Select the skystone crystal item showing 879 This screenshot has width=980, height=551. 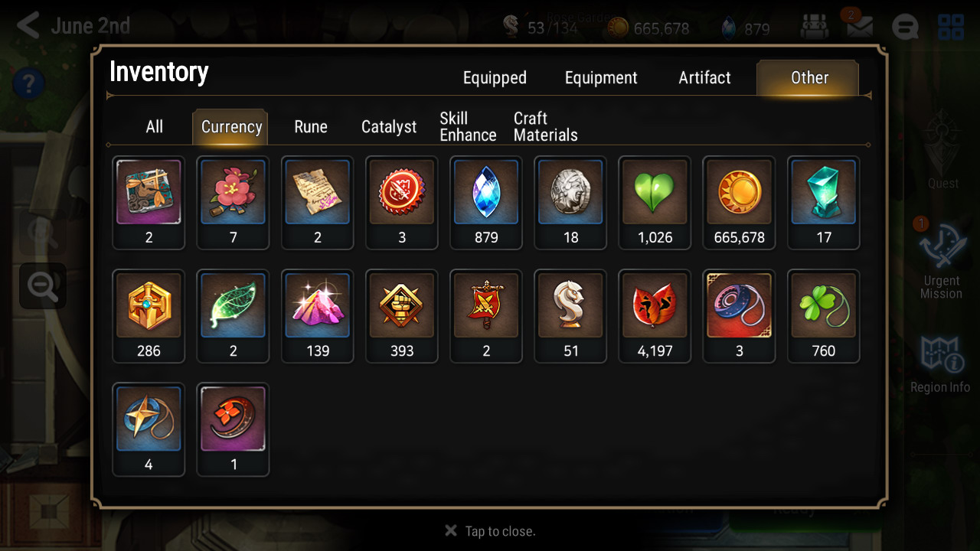(486, 203)
